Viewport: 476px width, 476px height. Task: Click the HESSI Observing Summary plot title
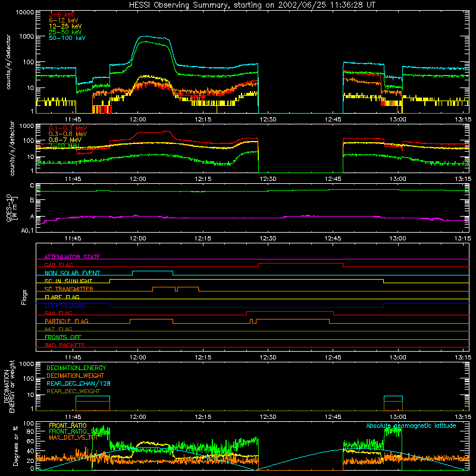click(x=252, y=5)
